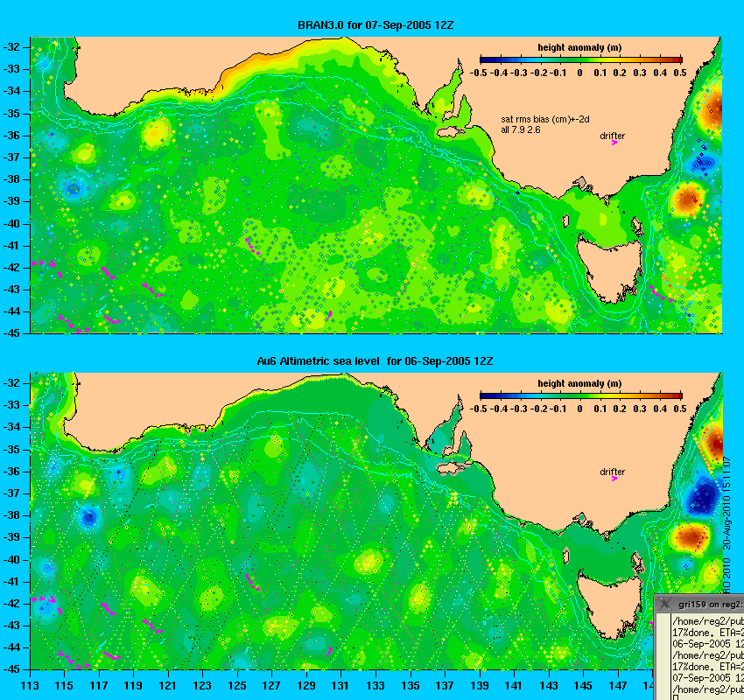Image resolution: width=744 pixels, height=700 pixels.
Task: Click latitude label '-32' on the top map
Action: pos(11,47)
